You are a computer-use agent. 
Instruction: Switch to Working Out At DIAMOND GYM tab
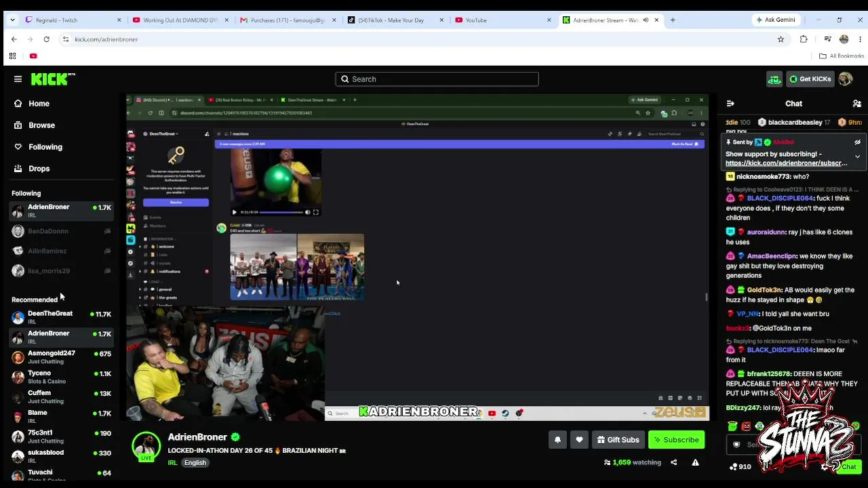180,20
